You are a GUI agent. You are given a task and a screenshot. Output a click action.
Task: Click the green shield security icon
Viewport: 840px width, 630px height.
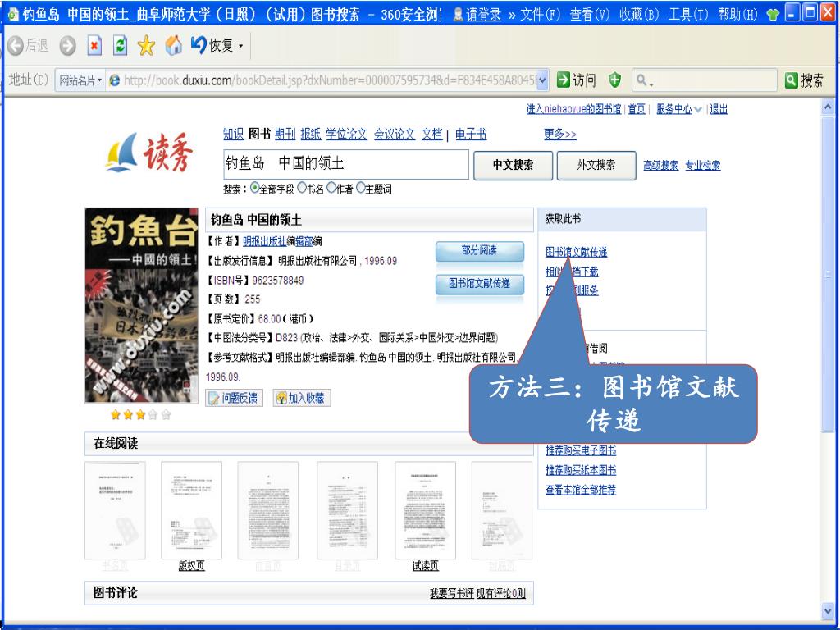click(615, 80)
